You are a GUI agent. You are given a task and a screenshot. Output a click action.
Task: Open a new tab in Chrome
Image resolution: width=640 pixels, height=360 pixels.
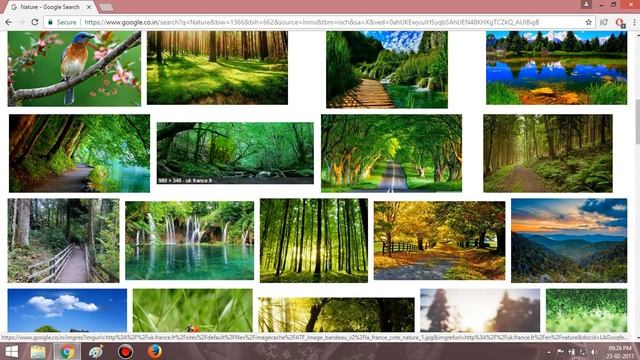107,7
